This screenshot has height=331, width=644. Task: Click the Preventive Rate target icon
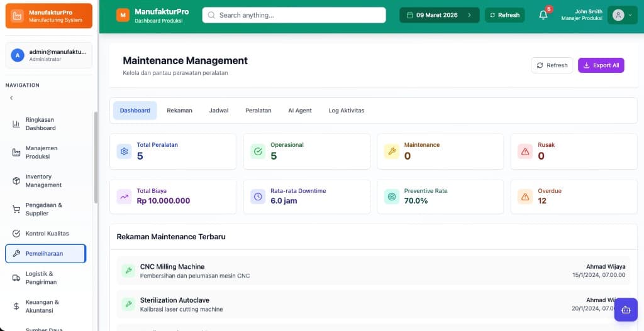click(392, 197)
